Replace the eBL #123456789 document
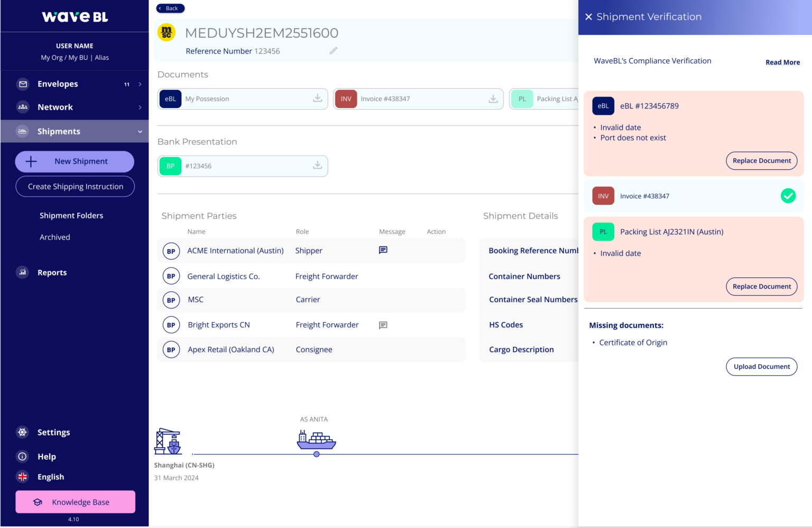 pyautogui.click(x=761, y=161)
